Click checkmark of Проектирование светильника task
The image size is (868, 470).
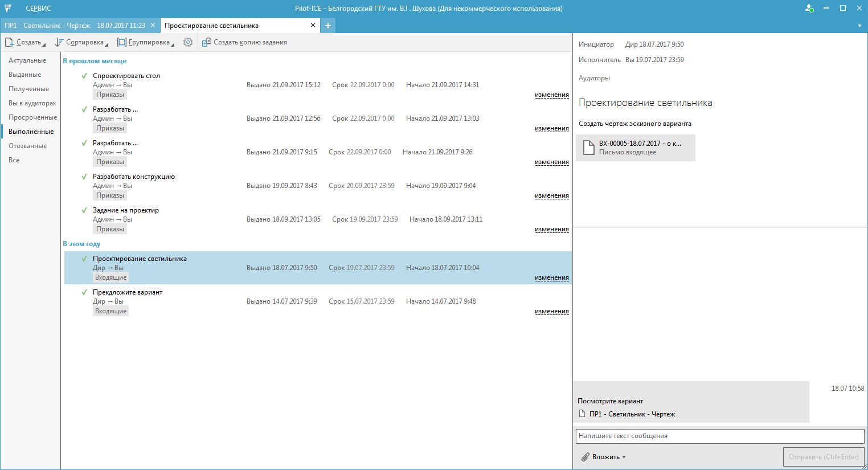pos(84,259)
